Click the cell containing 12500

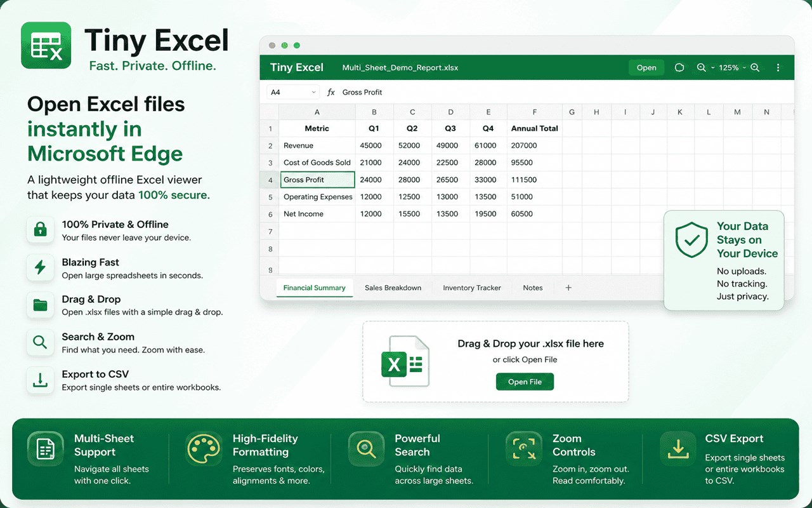point(412,197)
